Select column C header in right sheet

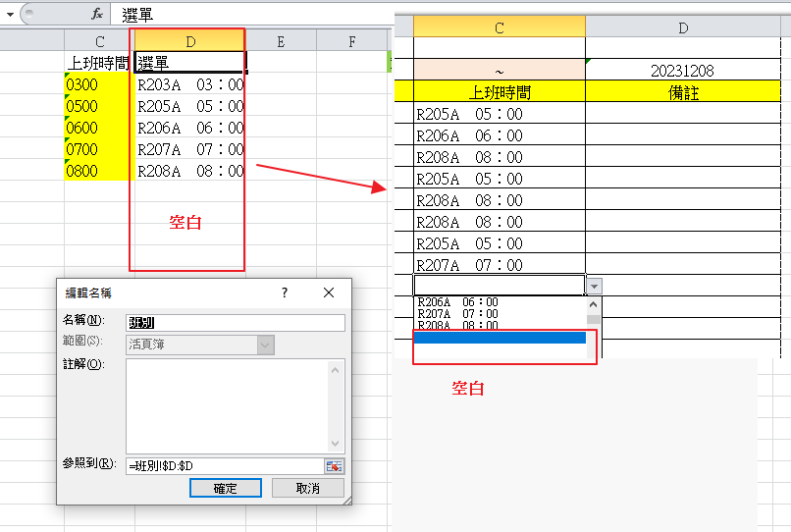coord(500,27)
